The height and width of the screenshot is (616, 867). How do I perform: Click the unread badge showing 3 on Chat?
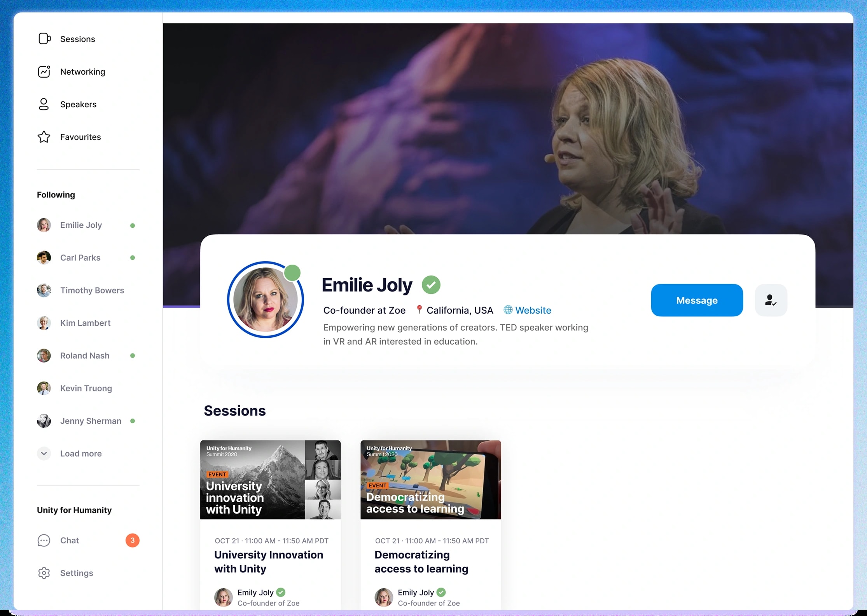(x=132, y=540)
